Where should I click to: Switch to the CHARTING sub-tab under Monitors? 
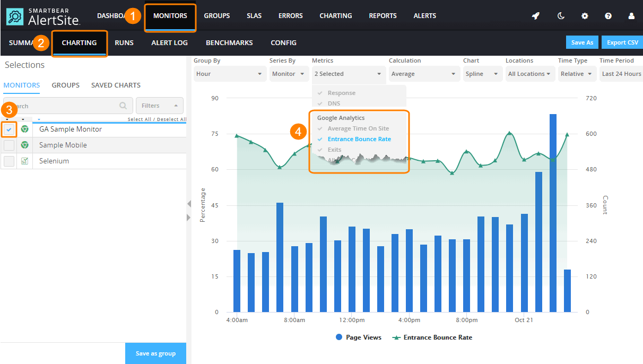click(80, 43)
